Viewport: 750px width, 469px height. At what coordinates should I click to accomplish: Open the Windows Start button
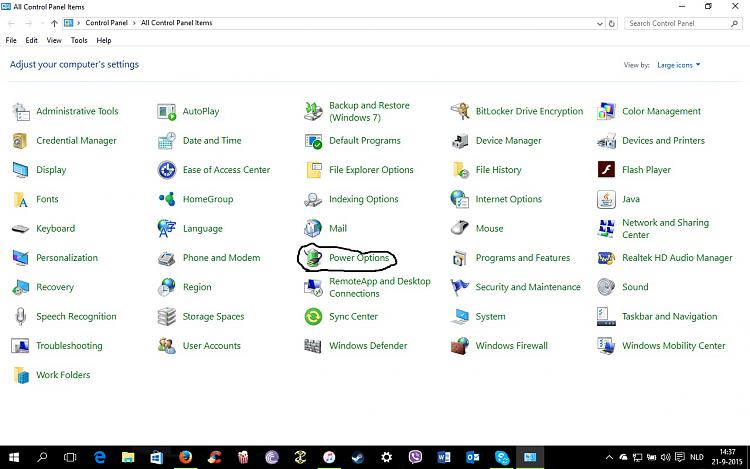[14, 458]
